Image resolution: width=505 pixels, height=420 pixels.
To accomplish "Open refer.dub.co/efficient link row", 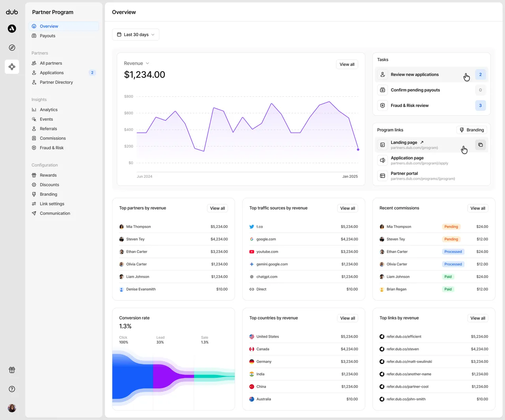I will pyautogui.click(x=434, y=337).
